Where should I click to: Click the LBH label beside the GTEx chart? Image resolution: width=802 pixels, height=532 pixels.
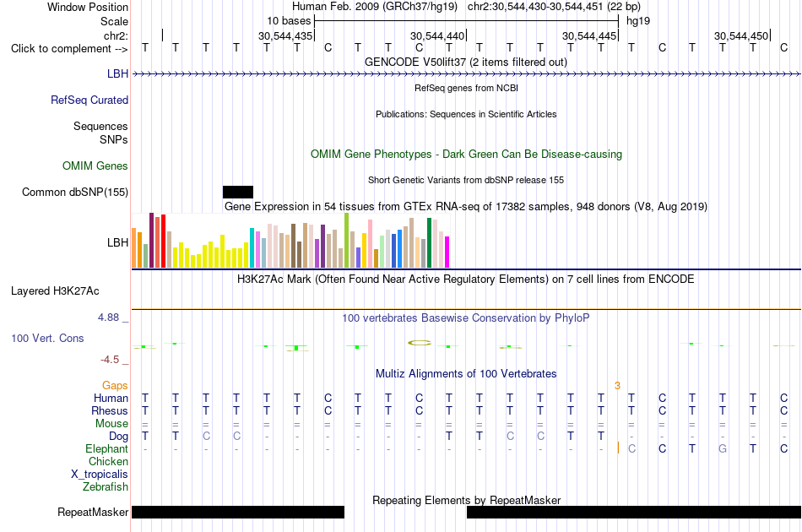click(x=117, y=242)
